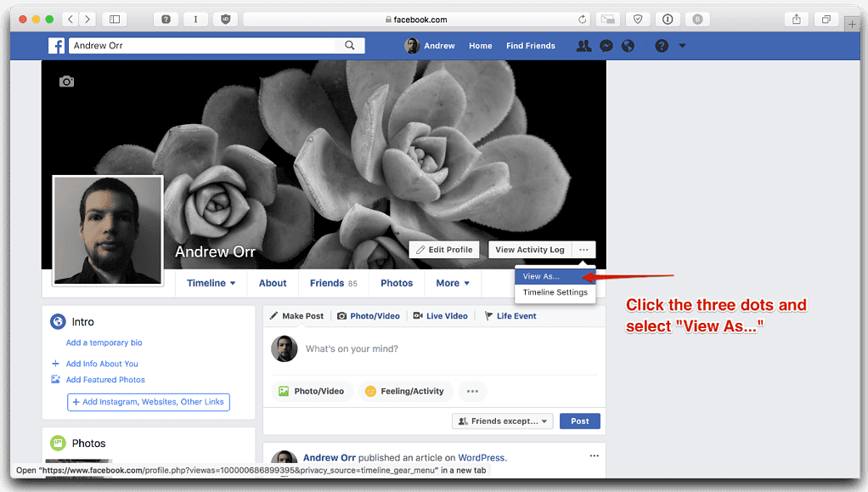Click the Facebook logo icon
868x492 pixels.
(56, 46)
